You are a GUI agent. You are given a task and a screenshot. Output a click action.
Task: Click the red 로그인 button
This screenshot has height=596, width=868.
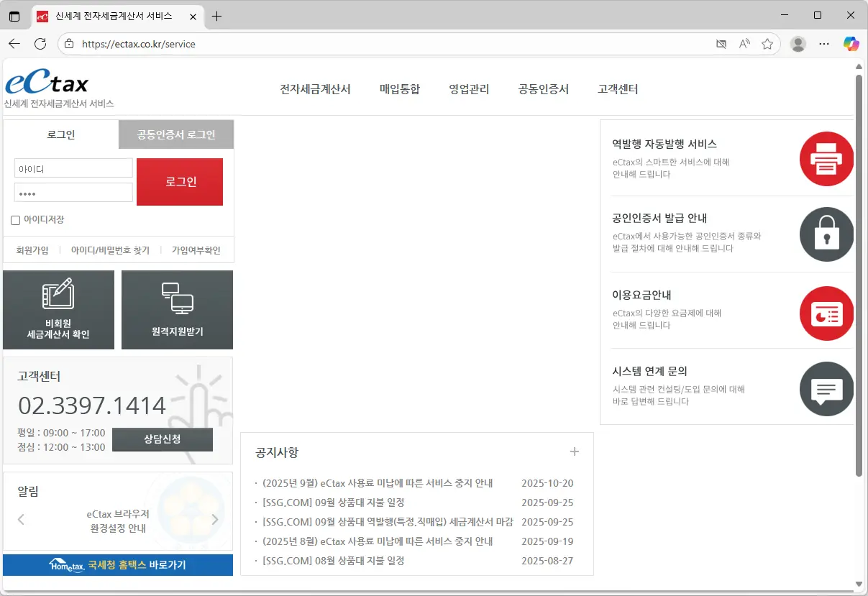coord(179,181)
